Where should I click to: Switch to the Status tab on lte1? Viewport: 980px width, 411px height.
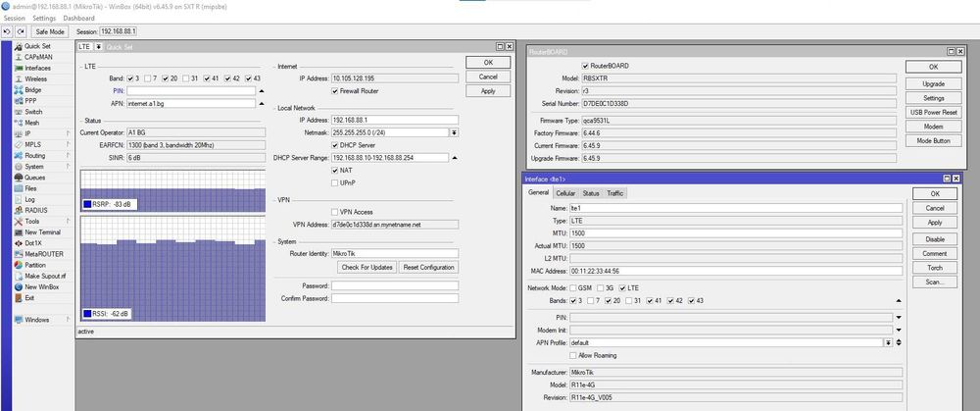pyautogui.click(x=591, y=193)
